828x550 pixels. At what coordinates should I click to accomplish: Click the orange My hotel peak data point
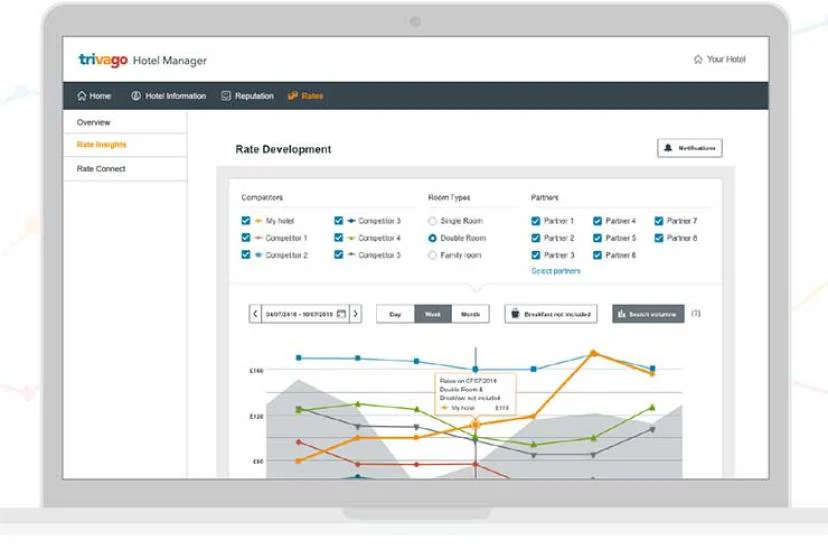(593, 353)
